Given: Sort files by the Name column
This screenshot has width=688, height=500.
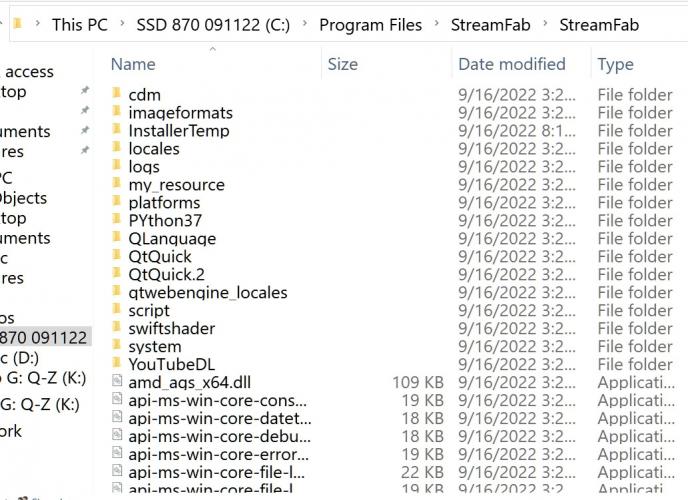Looking at the screenshot, I should (133, 64).
